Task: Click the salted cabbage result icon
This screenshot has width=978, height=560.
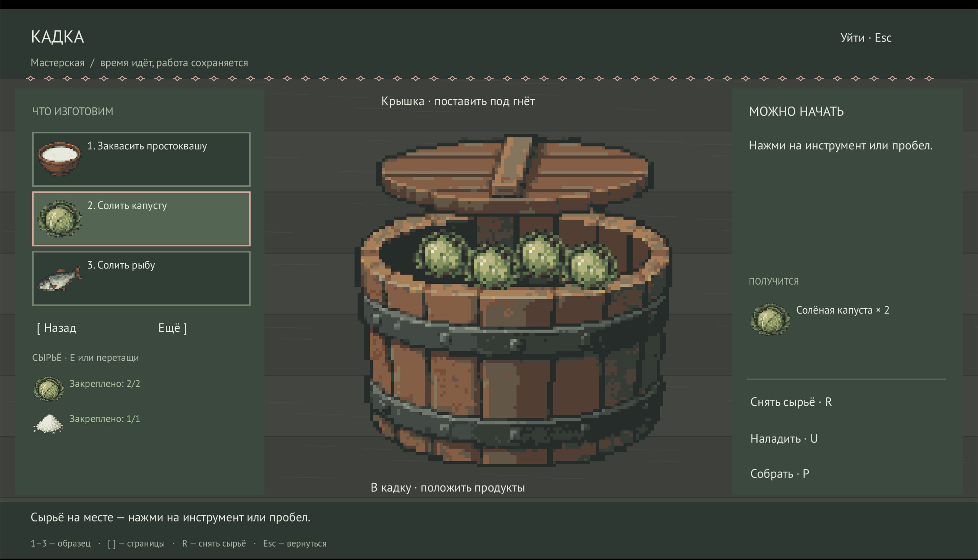Action: 770,319
